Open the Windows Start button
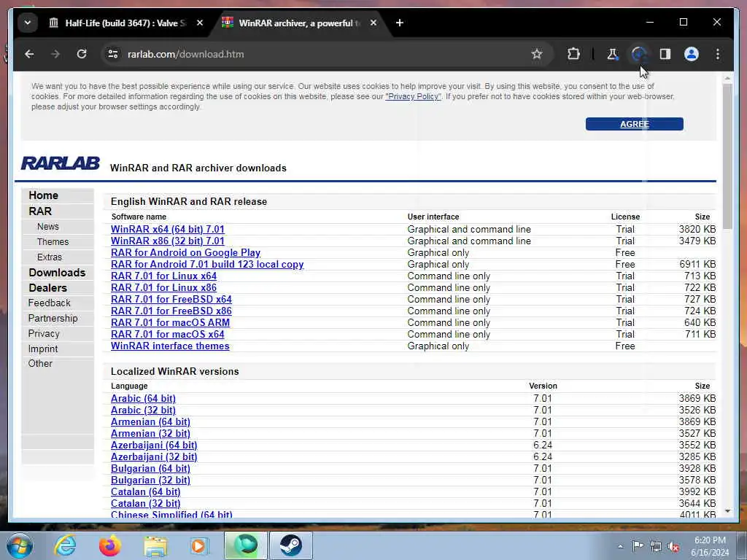Viewport: 747px width, 560px height. pos(20,545)
